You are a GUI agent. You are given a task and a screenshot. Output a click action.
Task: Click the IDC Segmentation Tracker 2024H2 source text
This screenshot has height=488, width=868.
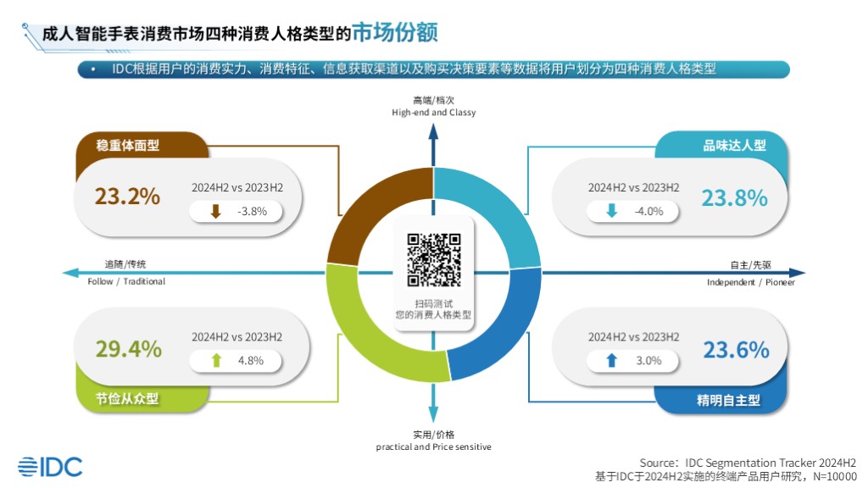(747, 463)
